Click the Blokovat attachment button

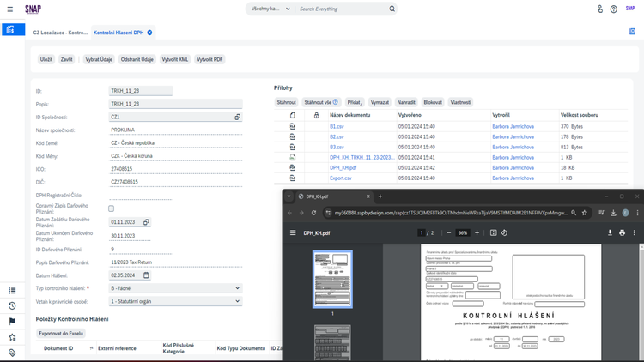coord(433,102)
